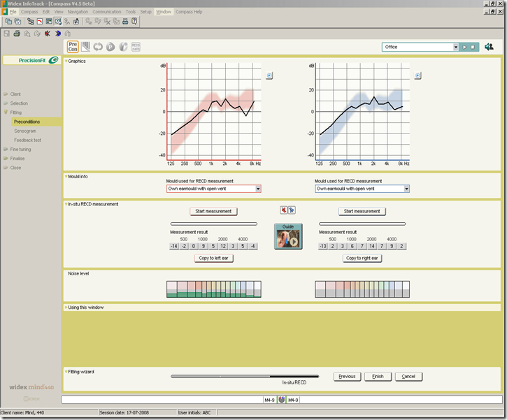The height and width of the screenshot is (420, 507).
Task: Zoom the left red graph with its icon
Action: pyautogui.click(x=269, y=75)
